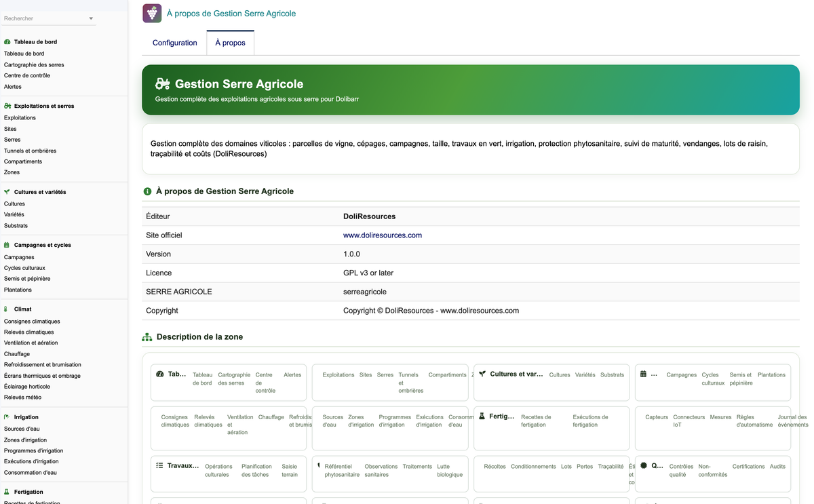Click the thermometer icon of sidebar Climat section

point(6,309)
